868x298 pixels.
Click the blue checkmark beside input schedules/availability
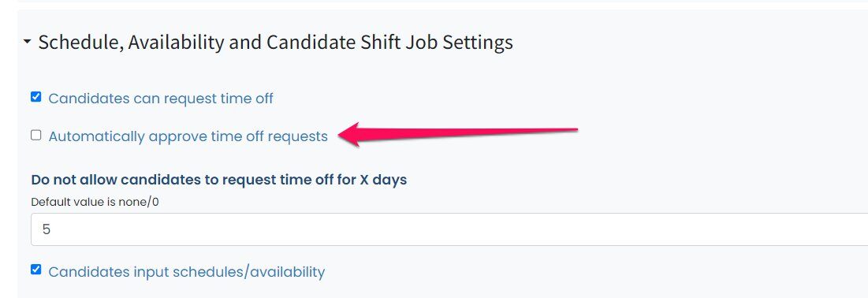pyautogui.click(x=36, y=270)
